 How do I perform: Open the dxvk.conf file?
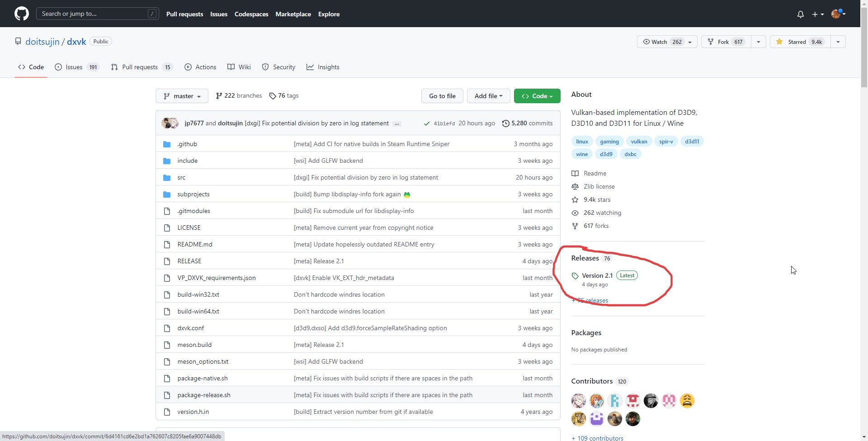191,328
